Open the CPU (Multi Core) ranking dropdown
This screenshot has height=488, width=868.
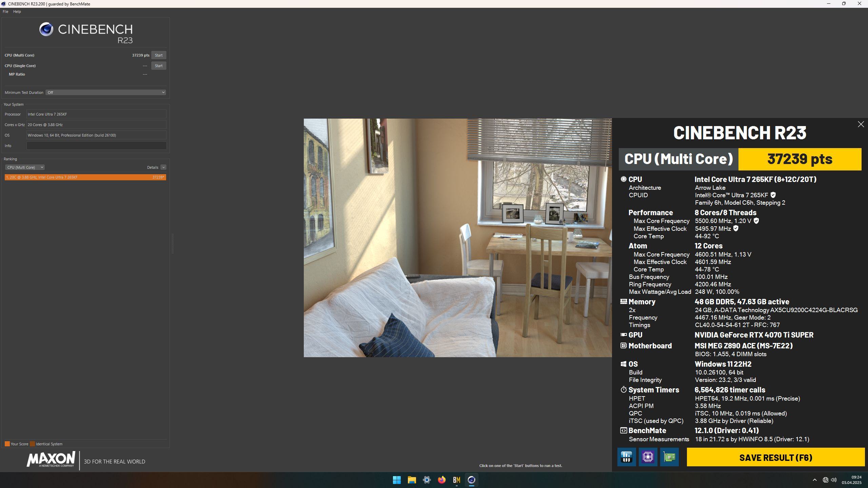point(25,167)
